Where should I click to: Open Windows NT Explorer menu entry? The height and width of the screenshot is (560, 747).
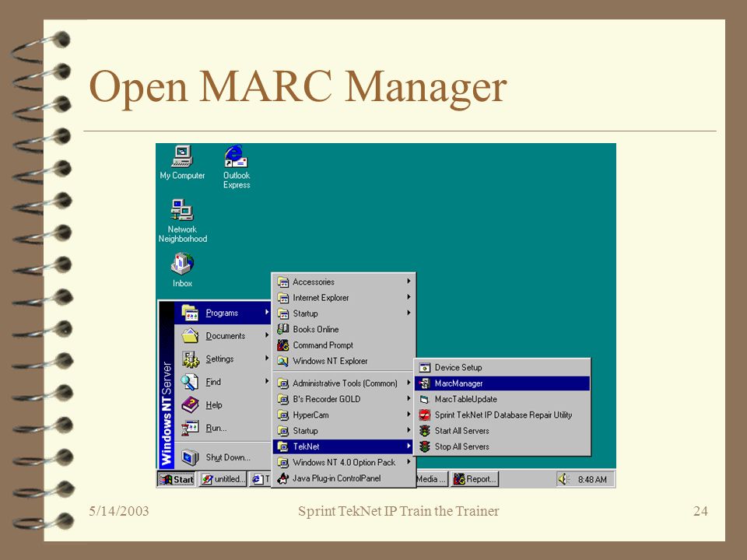(344, 361)
